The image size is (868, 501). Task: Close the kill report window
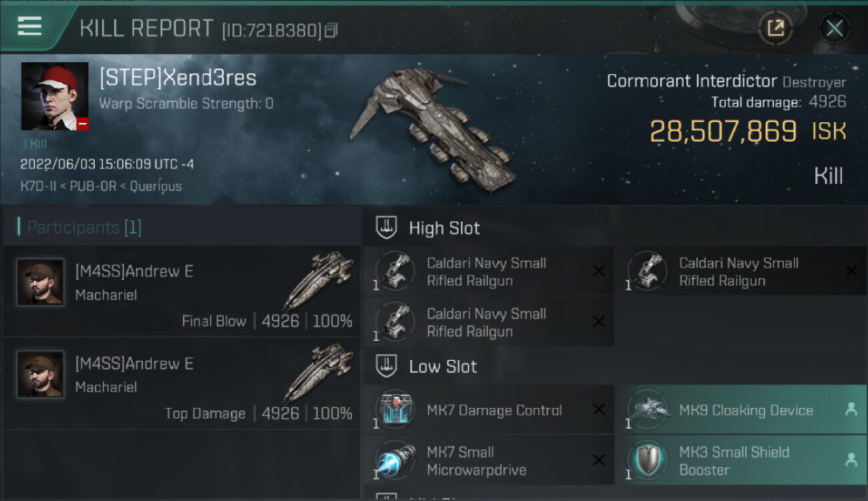pyautogui.click(x=834, y=28)
